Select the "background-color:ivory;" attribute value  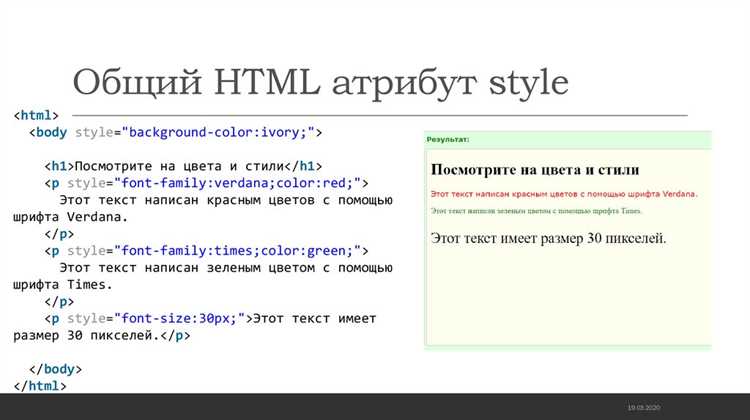(218, 132)
